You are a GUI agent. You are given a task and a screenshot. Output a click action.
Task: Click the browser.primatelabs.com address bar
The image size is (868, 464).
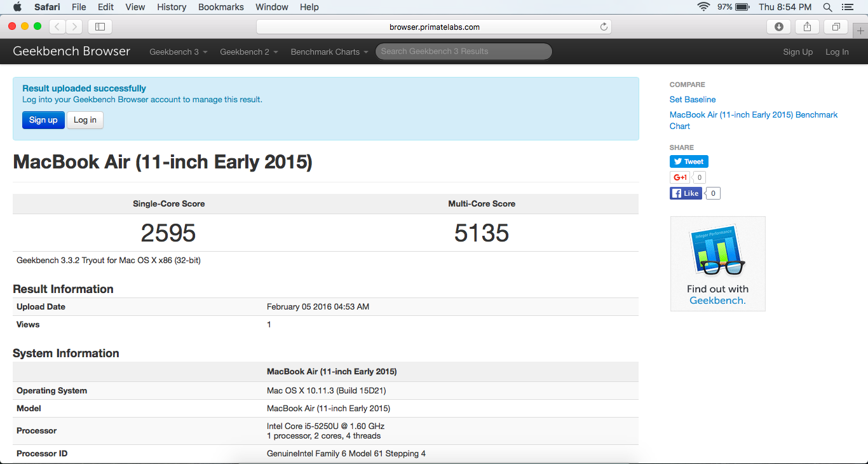point(434,27)
